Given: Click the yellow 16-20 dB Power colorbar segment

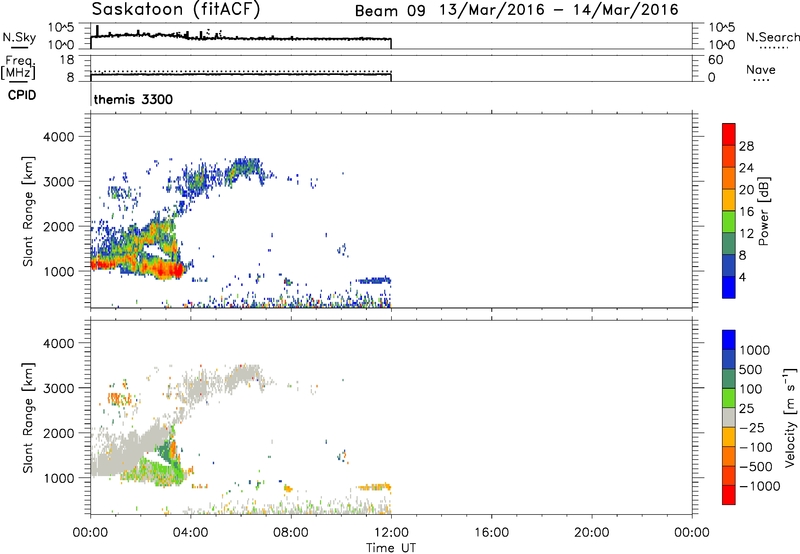Looking at the screenshot, I should pyautogui.click(x=729, y=199).
